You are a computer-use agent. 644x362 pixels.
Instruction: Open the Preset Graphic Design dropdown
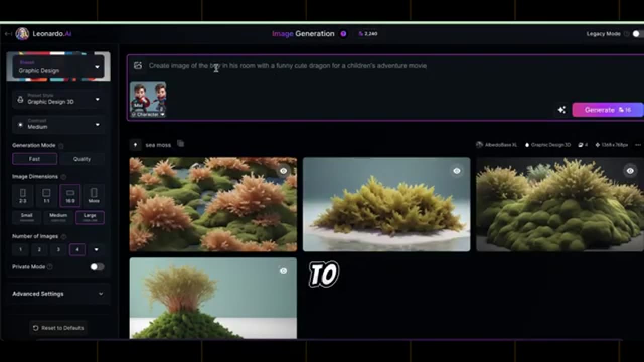(58, 67)
